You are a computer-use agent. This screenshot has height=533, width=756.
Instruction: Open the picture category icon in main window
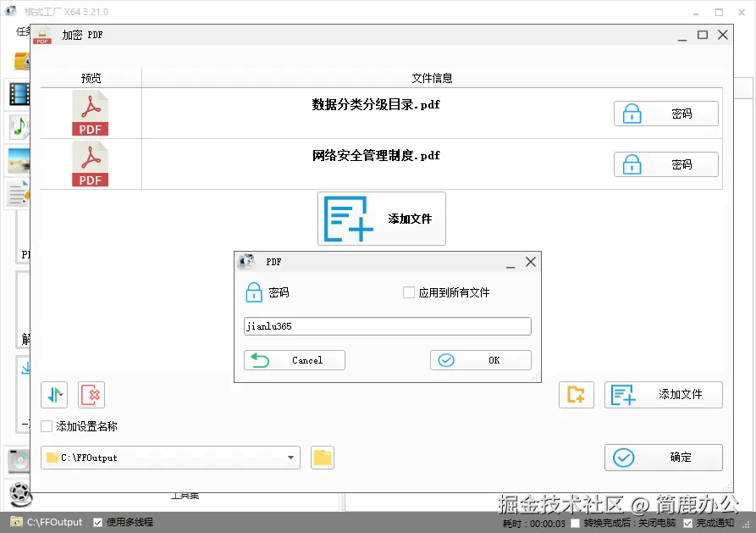point(19,161)
